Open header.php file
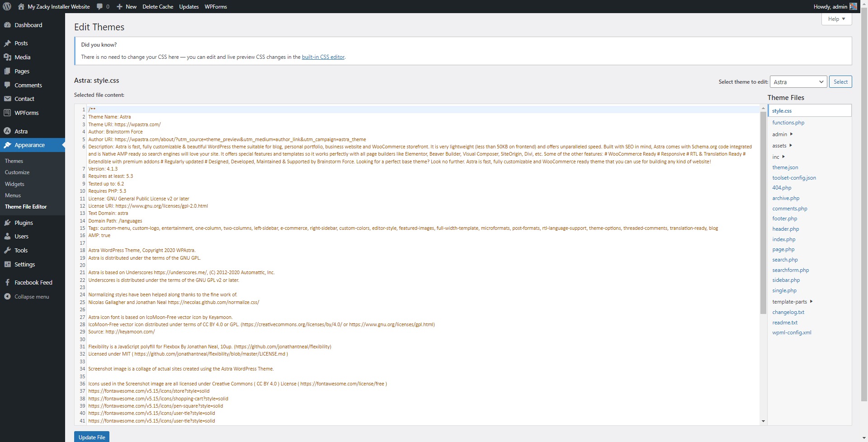Viewport: 868px width, 442px height. coord(785,229)
